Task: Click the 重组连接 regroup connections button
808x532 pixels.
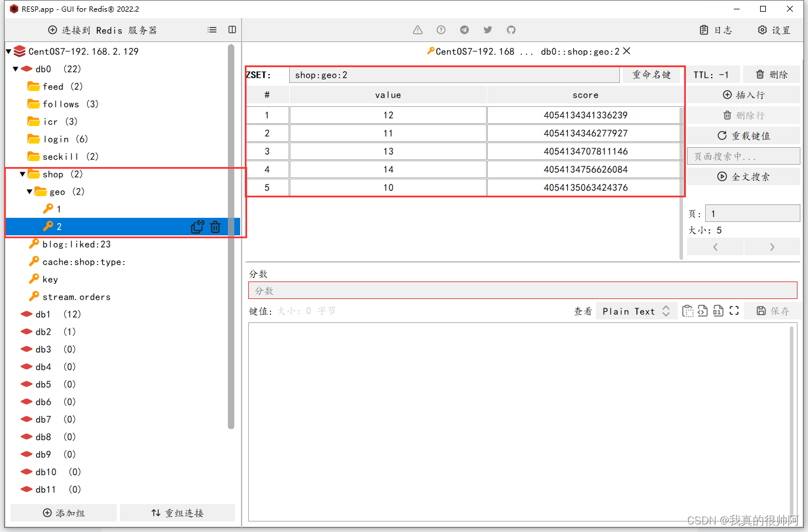Action: click(x=178, y=513)
